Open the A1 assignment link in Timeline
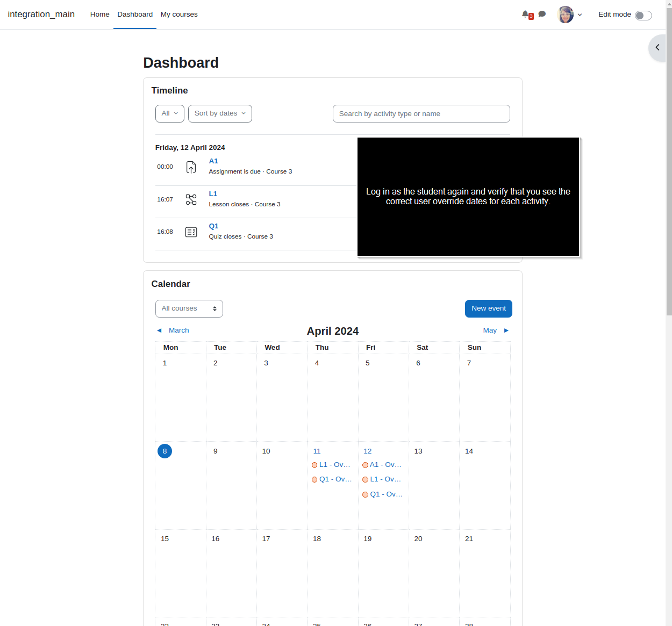This screenshot has width=672, height=626. pos(213,161)
